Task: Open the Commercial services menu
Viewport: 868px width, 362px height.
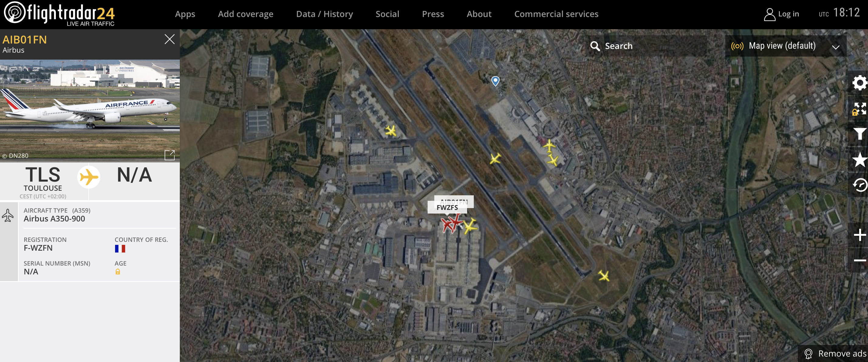Action: tap(556, 14)
